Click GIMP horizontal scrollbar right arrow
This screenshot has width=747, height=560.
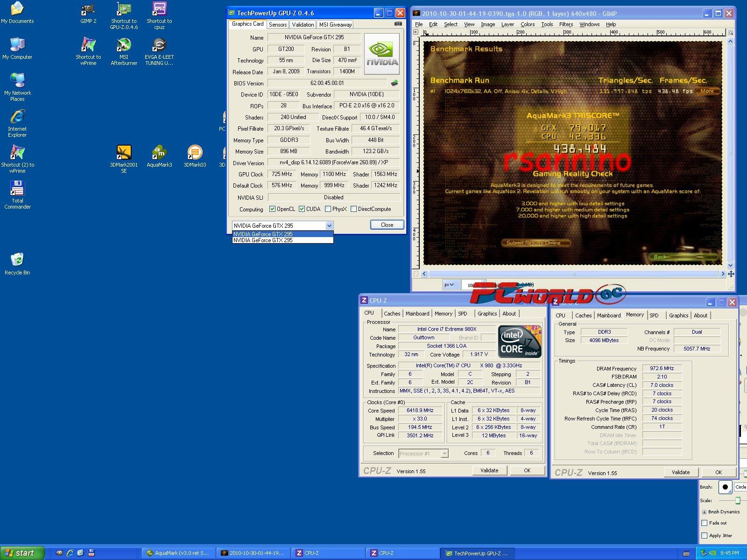tap(723, 274)
